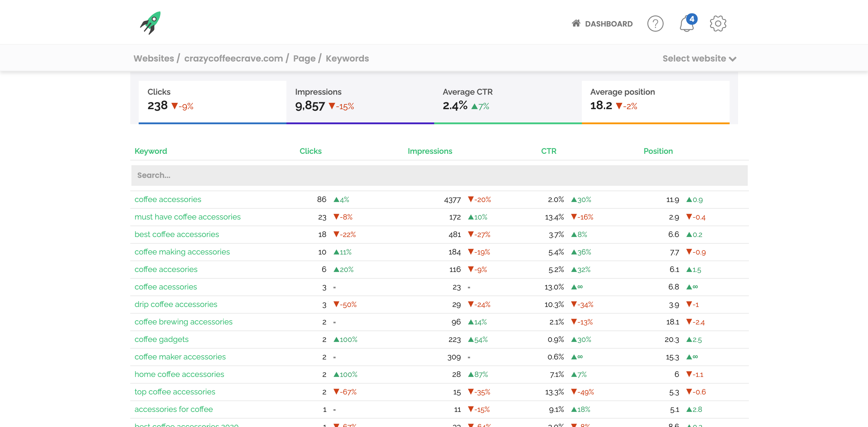Sort by Position column header
This screenshot has width=868, height=427.
point(658,151)
